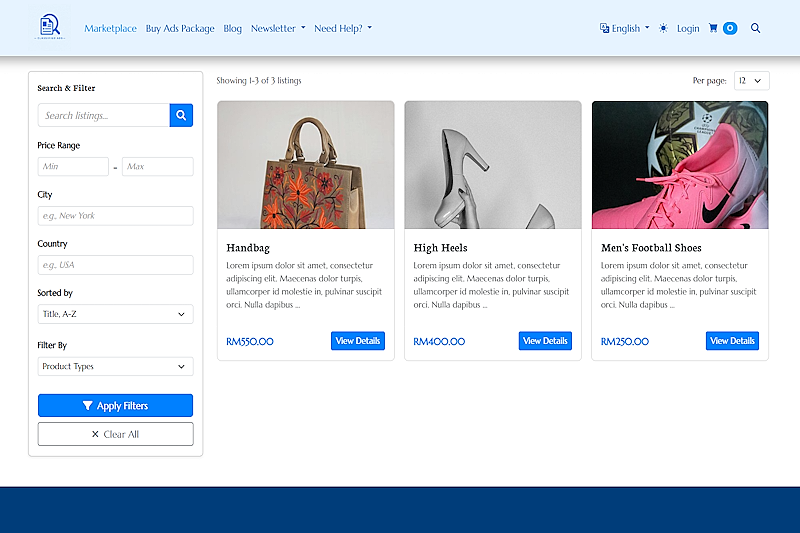The width and height of the screenshot is (800, 533).
Task: Toggle the light/dark theme sun icon
Action: 663,28
